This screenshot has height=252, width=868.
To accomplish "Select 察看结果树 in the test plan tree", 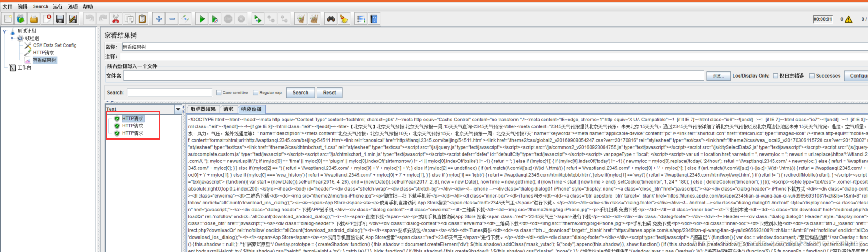I will coord(44,60).
